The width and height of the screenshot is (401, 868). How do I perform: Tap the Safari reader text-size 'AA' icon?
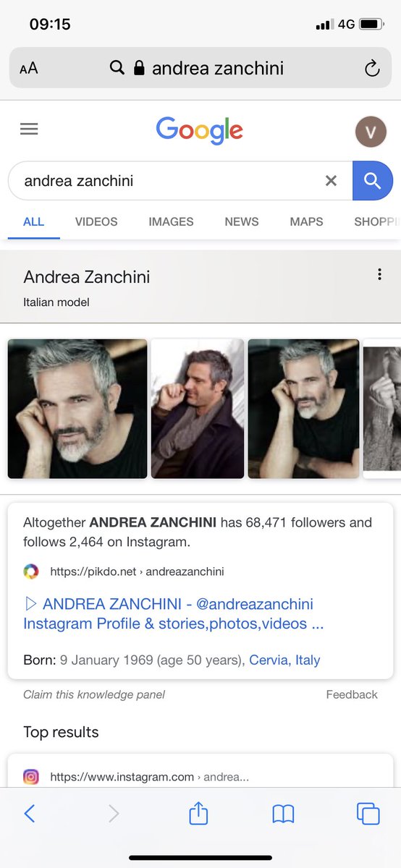[x=29, y=69]
